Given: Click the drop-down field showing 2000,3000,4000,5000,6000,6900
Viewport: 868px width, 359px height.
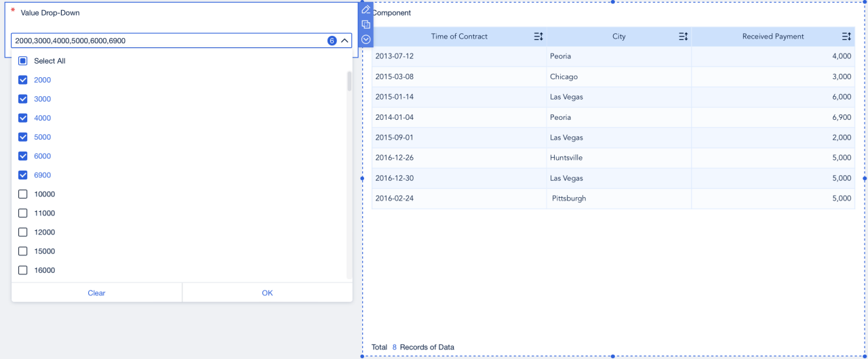Looking at the screenshot, I should [182, 41].
